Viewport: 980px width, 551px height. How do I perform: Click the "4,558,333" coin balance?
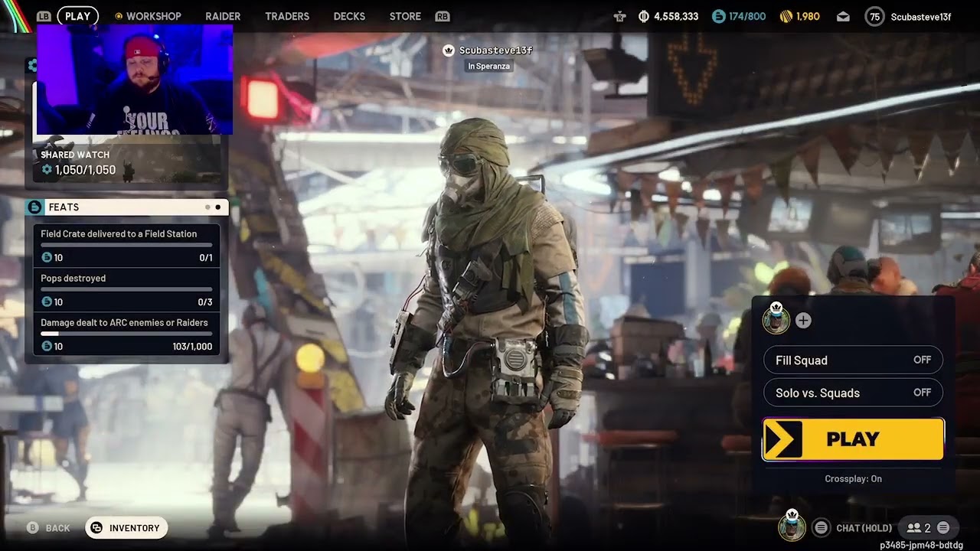(x=676, y=16)
